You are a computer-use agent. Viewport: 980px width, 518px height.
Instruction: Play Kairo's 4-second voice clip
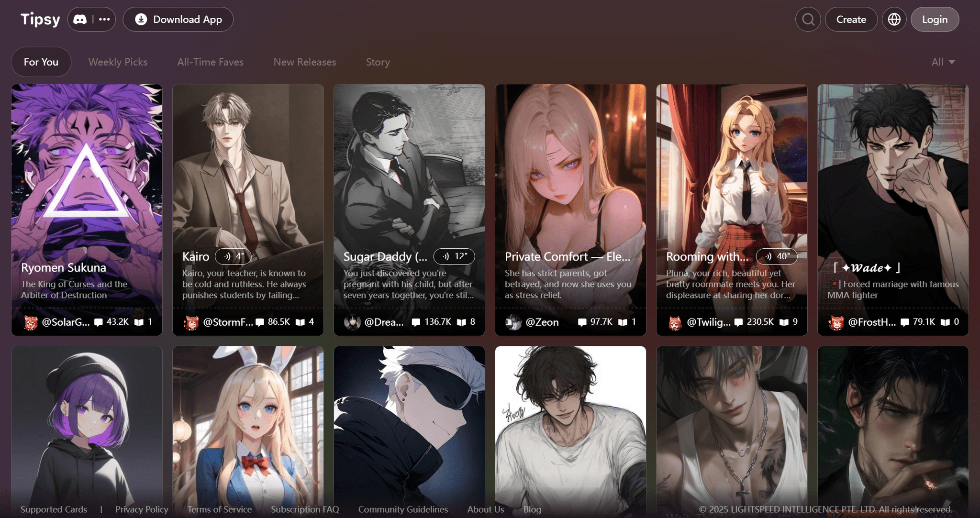coord(233,256)
